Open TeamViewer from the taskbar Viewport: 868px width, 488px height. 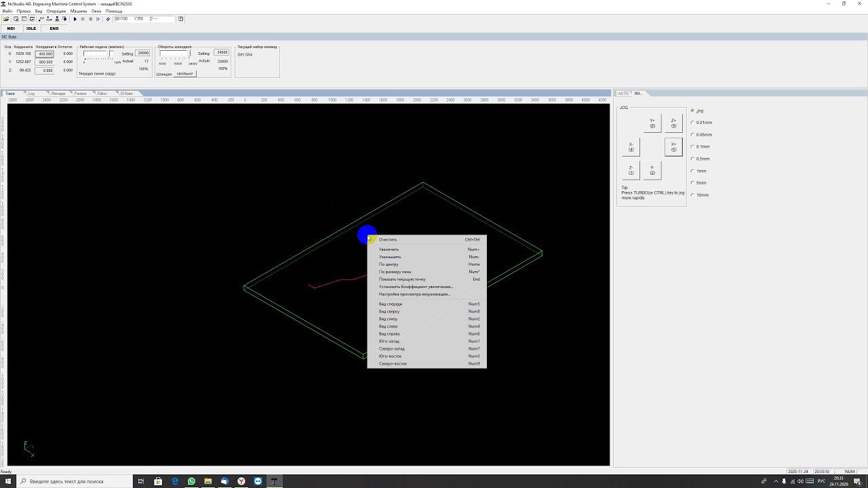click(x=258, y=481)
